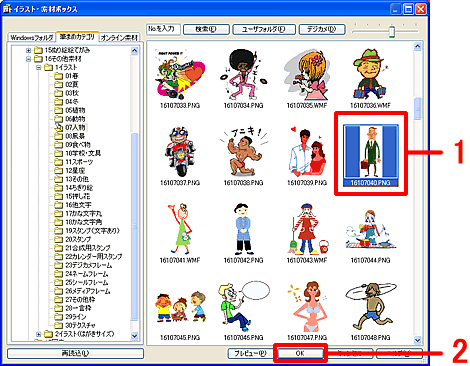Select the 13その他 tree label
The image size is (470, 366).
pos(77,179)
